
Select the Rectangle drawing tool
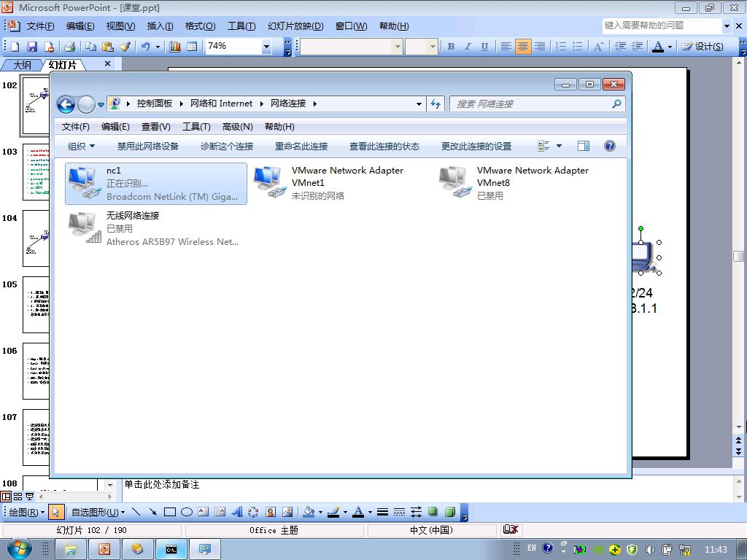pyautogui.click(x=169, y=512)
